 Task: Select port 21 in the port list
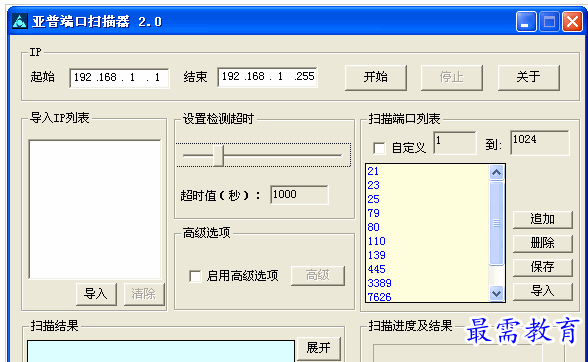click(427, 171)
